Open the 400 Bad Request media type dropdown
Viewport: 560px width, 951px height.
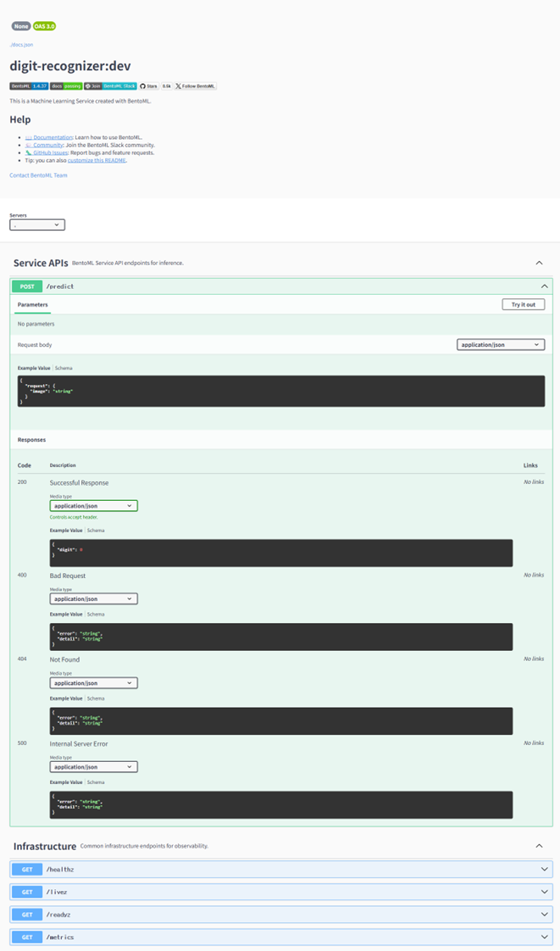tap(93, 598)
